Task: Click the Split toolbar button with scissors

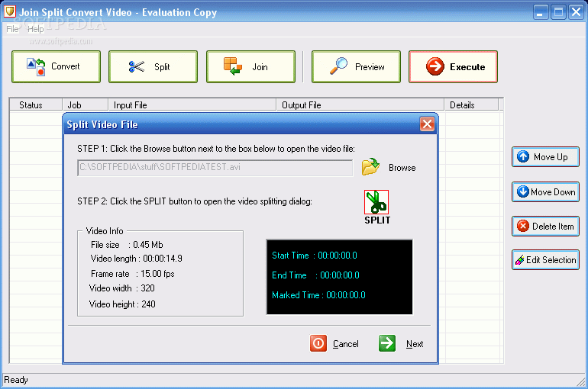Action: coord(153,66)
